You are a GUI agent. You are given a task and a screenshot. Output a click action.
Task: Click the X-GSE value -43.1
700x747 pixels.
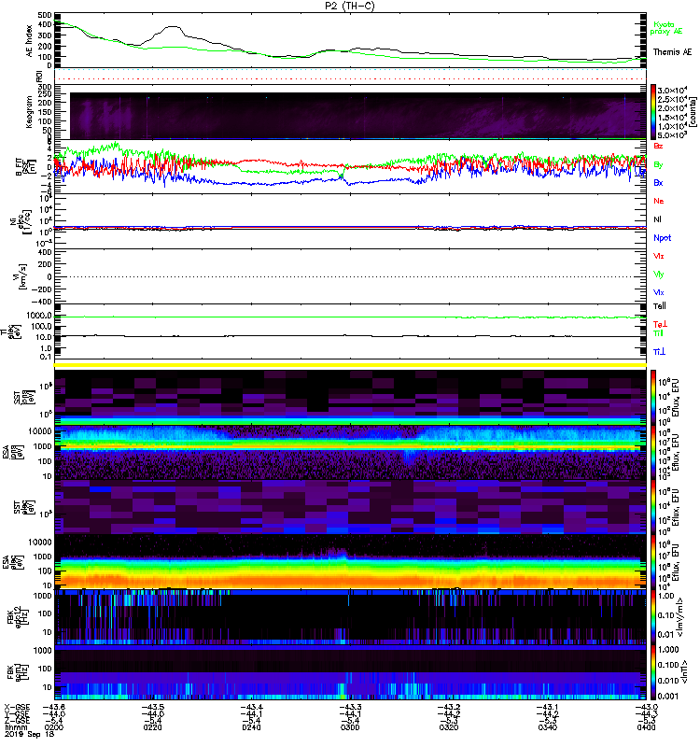point(547,707)
